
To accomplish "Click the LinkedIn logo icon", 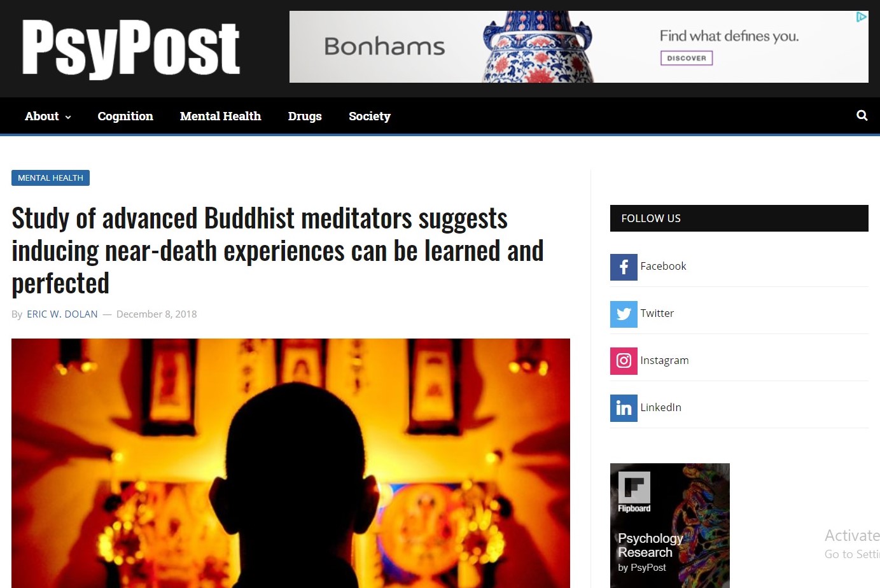I will [624, 409].
